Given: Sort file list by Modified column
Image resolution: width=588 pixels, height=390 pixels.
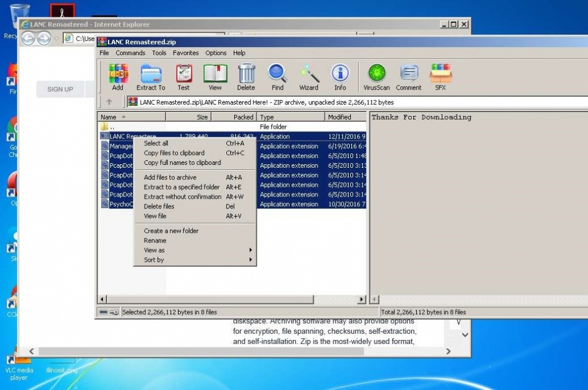Looking at the screenshot, I should click(345, 117).
